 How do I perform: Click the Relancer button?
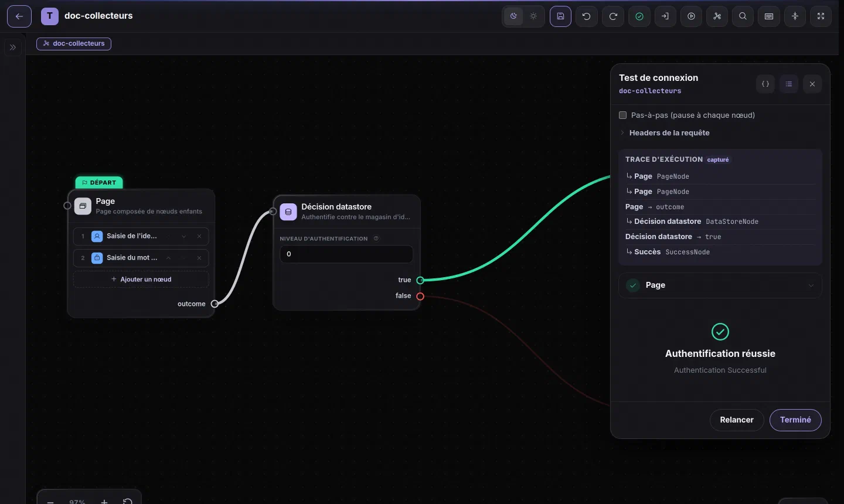(x=737, y=420)
